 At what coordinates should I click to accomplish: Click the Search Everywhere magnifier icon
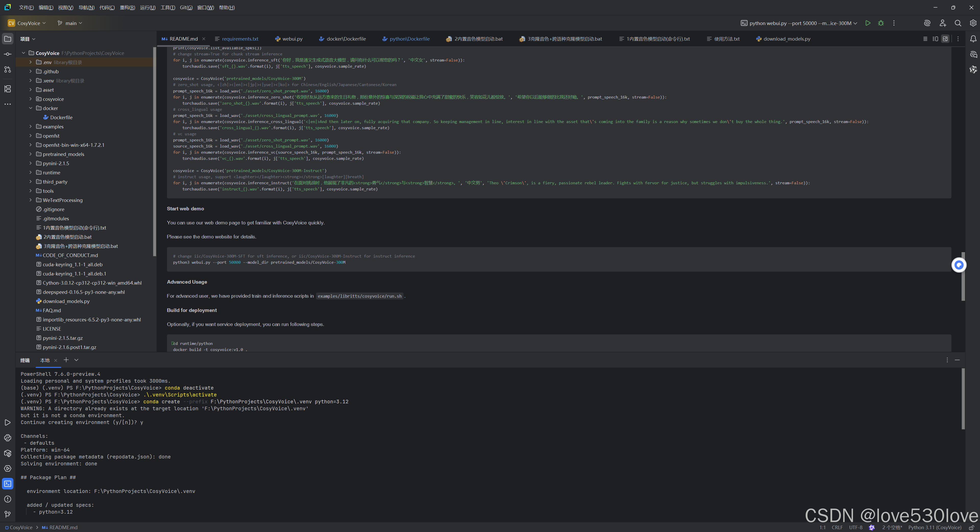coord(958,23)
